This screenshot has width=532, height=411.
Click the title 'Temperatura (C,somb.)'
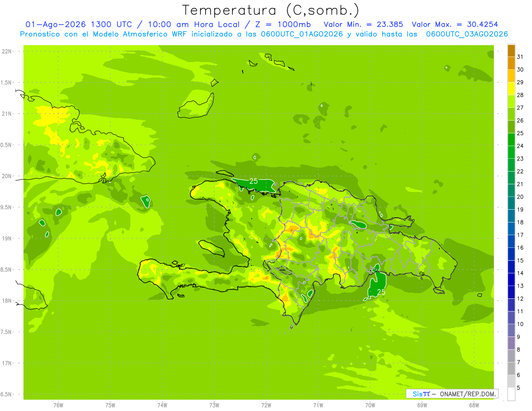pos(271,10)
